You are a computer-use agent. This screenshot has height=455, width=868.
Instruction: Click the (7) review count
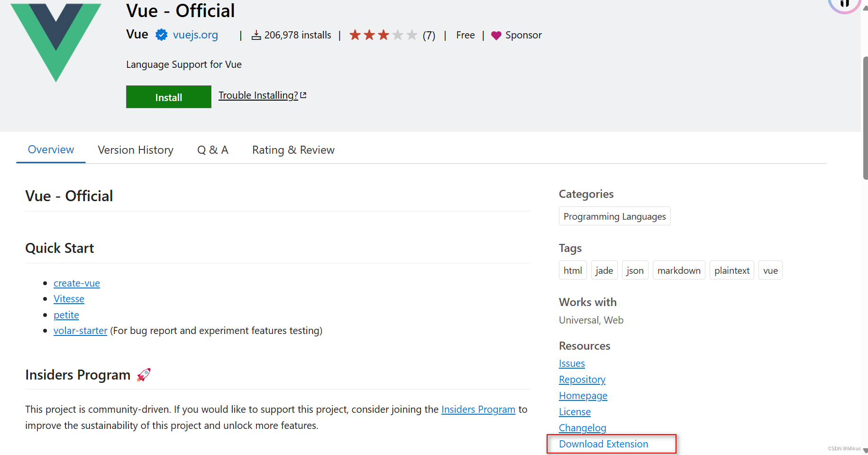point(429,36)
